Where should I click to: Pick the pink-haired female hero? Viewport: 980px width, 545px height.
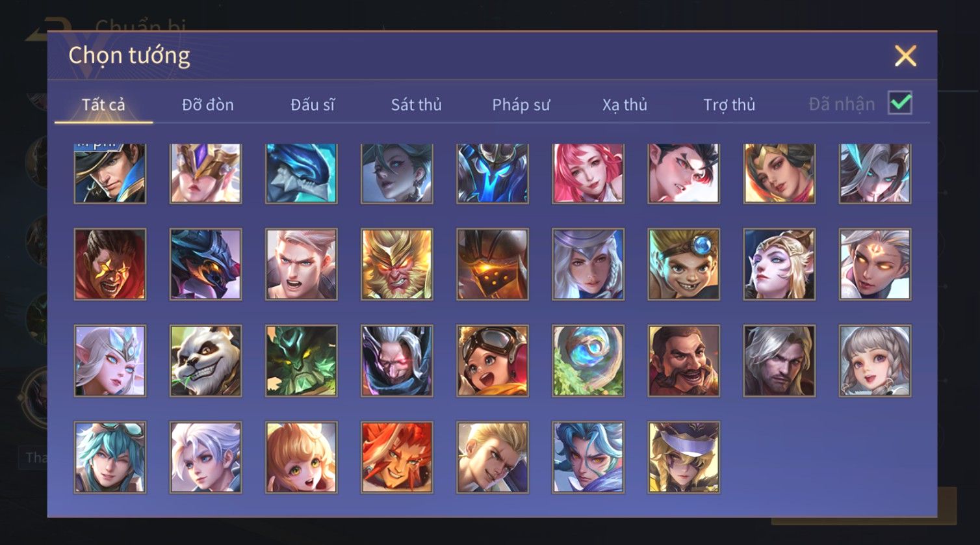[588, 174]
